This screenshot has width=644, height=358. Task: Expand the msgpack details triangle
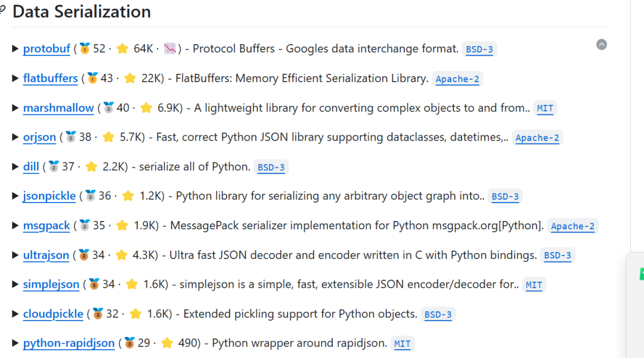click(16, 225)
